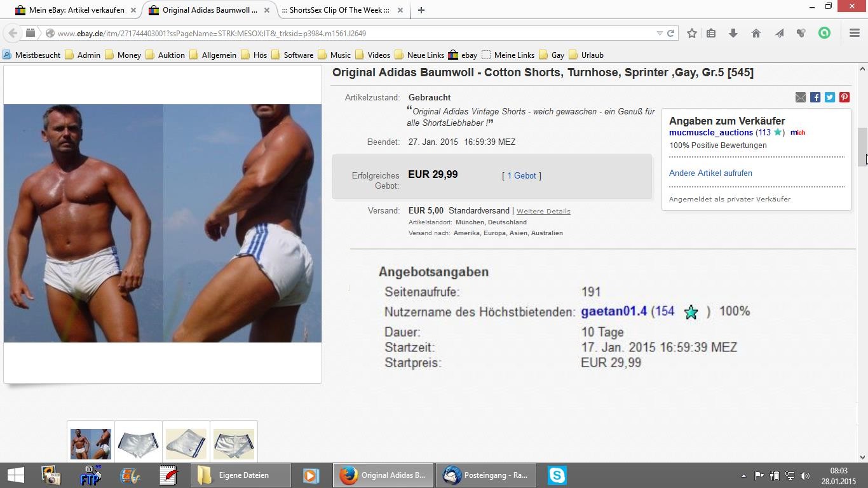Share the listing on Twitter
The width and height of the screenshot is (868, 488).
(x=830, y=97)
